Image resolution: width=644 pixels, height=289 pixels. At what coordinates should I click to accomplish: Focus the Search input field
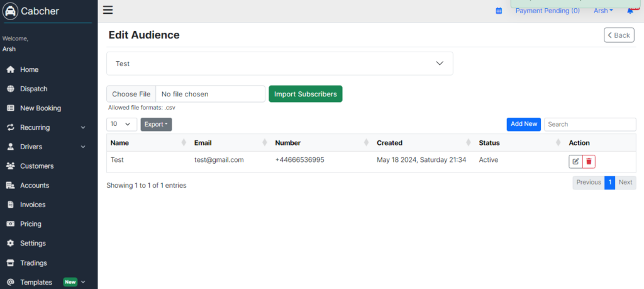coord(590,124)
